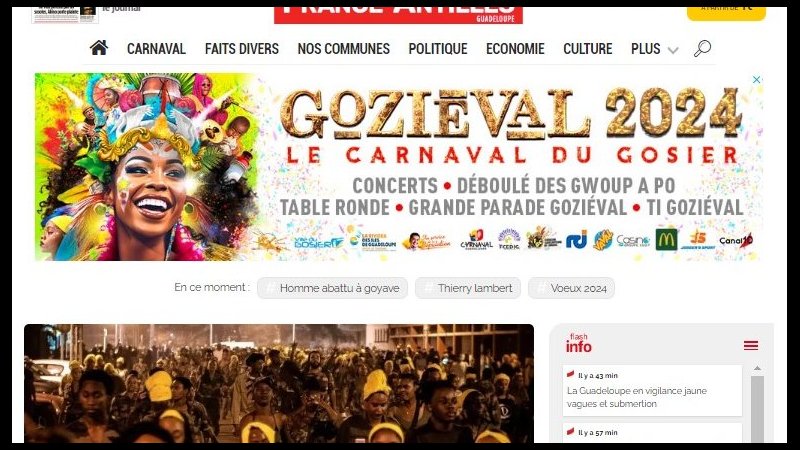Go to the home page icon
800x450 pixels.
pos(98,48)
